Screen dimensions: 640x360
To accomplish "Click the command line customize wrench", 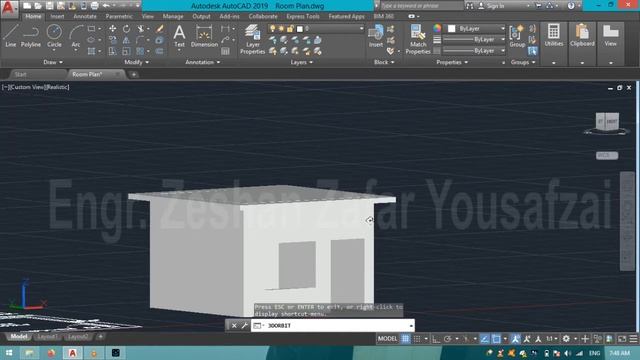I will click(244, 325).
